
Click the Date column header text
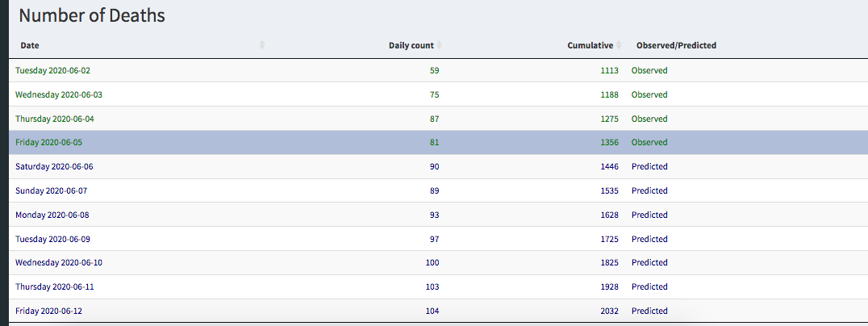(x=30, y=45)
